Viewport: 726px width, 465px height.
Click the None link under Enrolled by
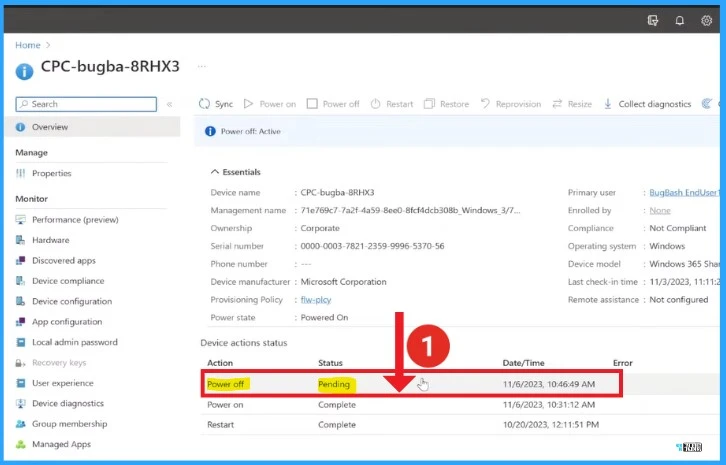(660, 210)
